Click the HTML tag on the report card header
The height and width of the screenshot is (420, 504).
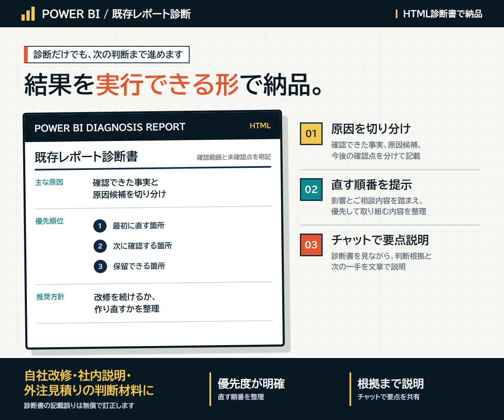(x=260, y=126)
